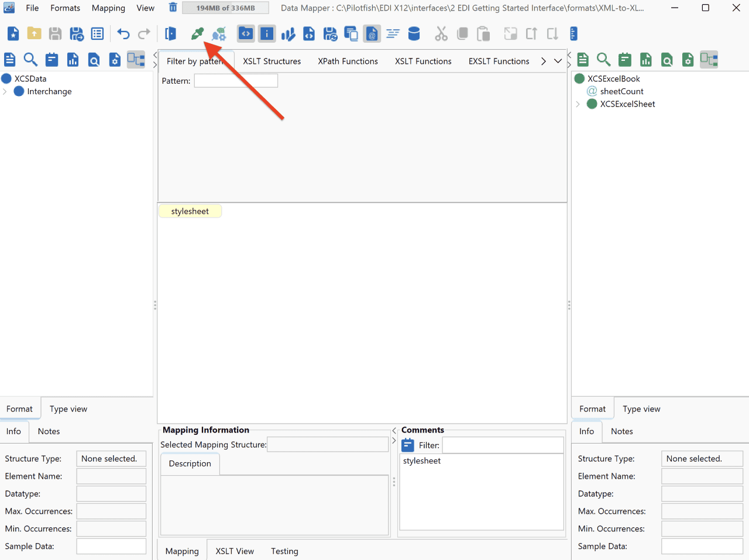
Task: Click the blue door exit icon
Action: pos(171,34)
